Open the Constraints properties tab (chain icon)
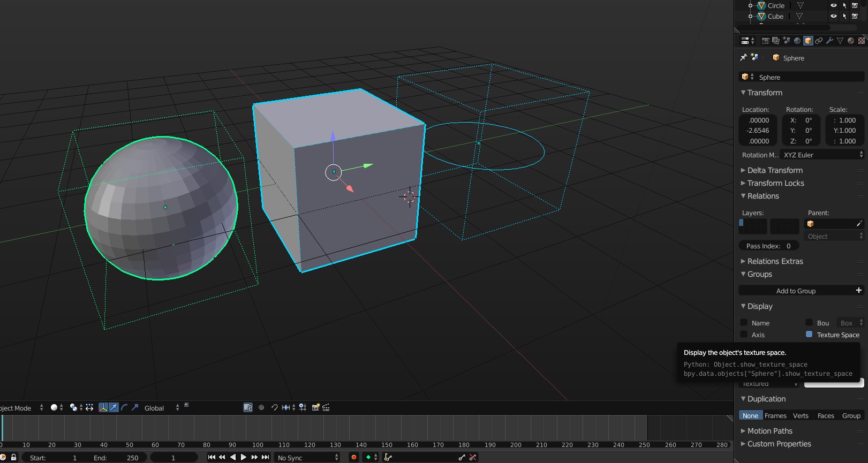 coord(819,41)
